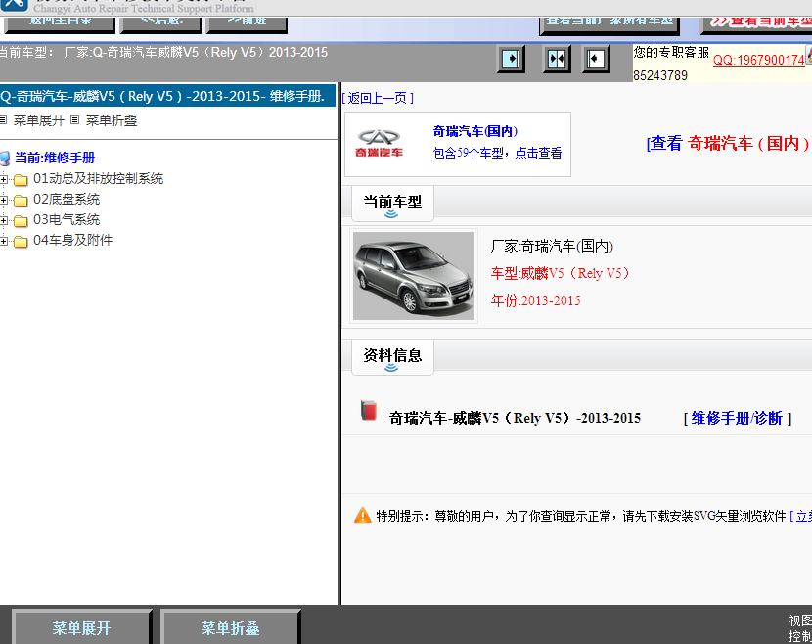Click the split-both-panels arrows icon

(x=557, y=59)
